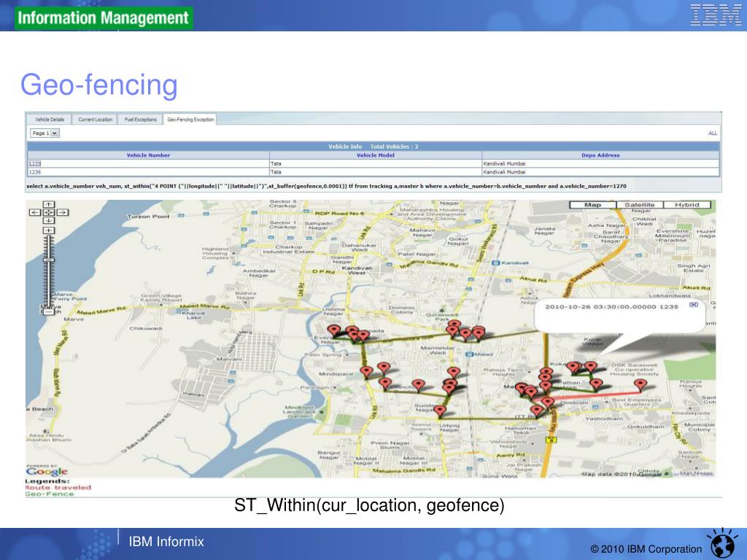This screenshot has width=747, height=560.
Task: Click the Malad railway station icon
Action: 469,354
